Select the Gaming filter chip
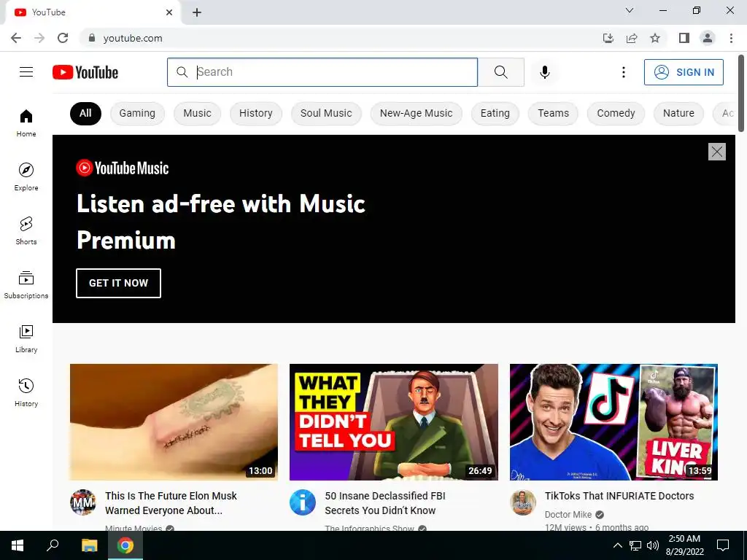Viewport: 747px width, 560px height. coord(137,113)
